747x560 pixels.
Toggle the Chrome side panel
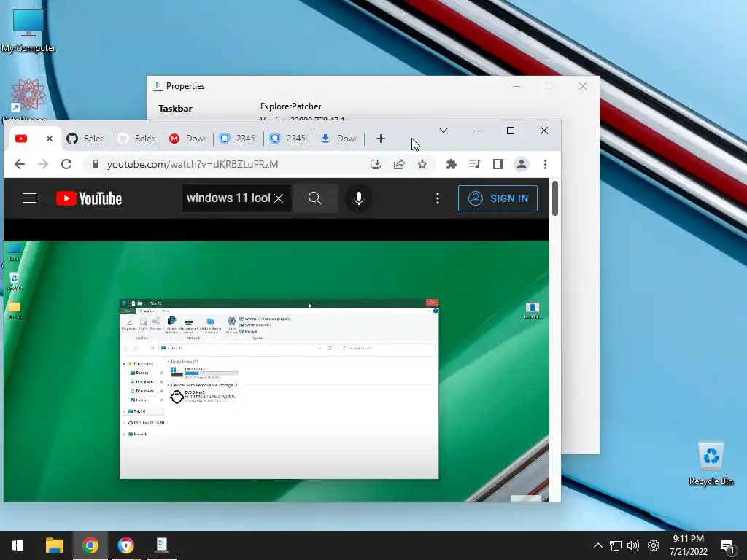[498, 164]
